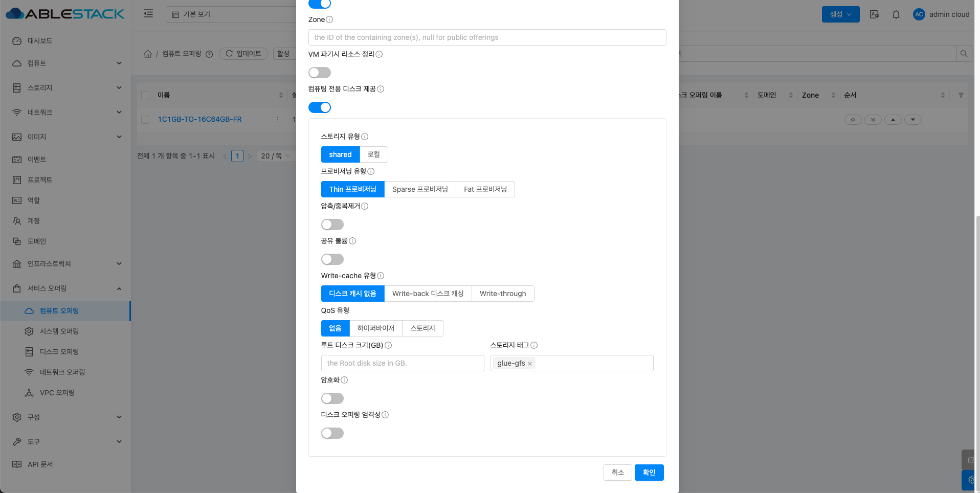Screen dimensions: 980x493
Task: Open 디스크 오퍼링 in sidebar
Action: 65,352
